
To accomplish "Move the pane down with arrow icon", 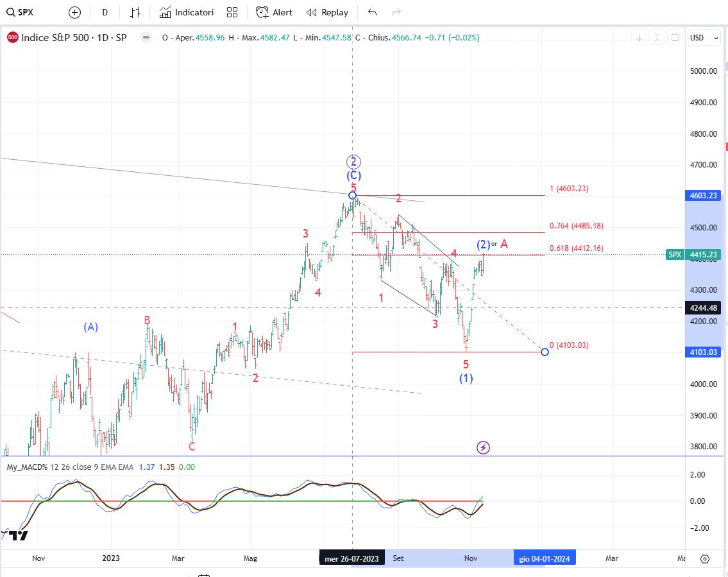I will click(x=639, y=38).
